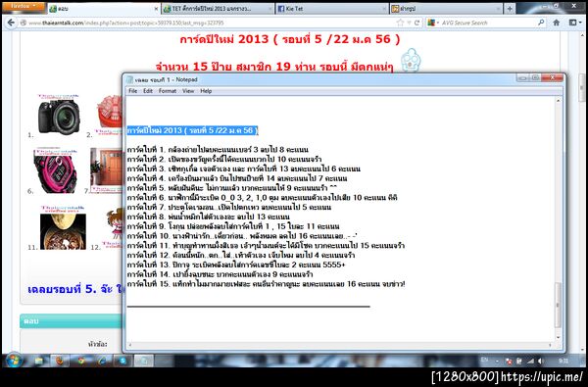The image size is (588, 387).
Task: Click the Notepad vertical scrollbar thumb
Action: pyautogui.click(x=558, y=305)
